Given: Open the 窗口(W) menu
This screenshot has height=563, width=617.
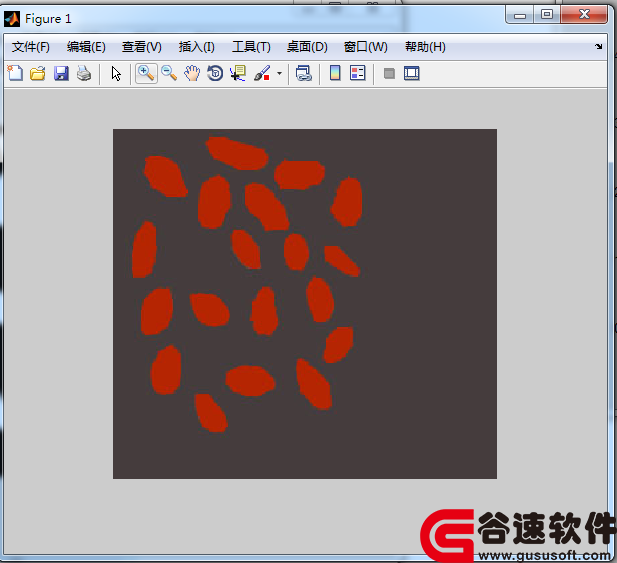Looking at the screenshot, I should (x=366, y=47).
